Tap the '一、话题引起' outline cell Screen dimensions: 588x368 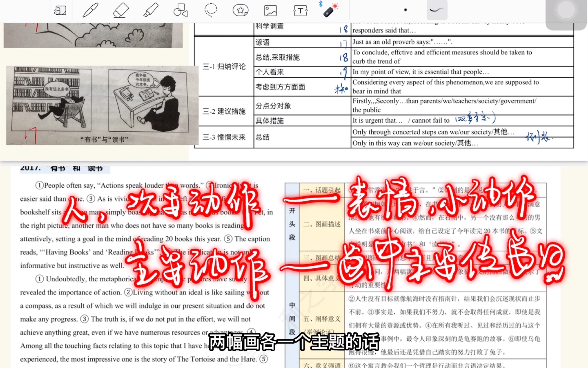tap(322, 190)
